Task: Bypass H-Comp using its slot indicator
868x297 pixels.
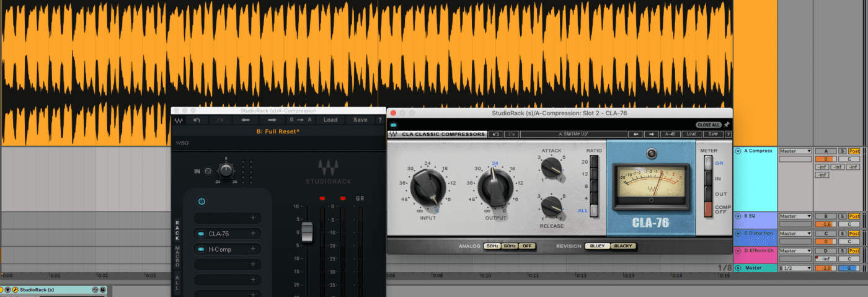Action: coord(201,249)
